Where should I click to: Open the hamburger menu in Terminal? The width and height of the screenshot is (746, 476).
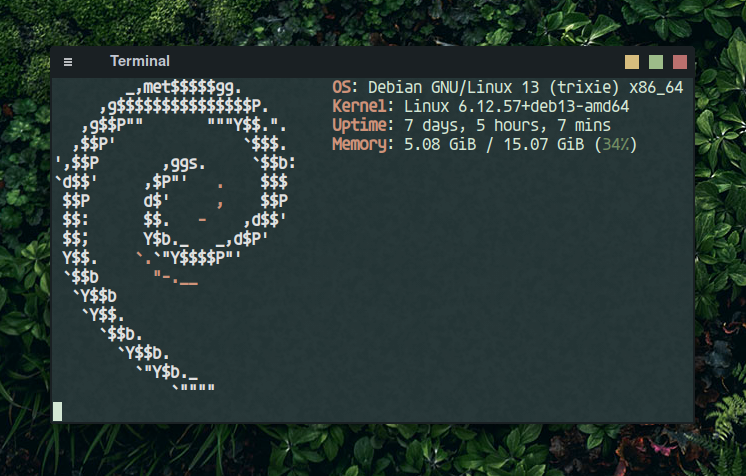point(68,62)
